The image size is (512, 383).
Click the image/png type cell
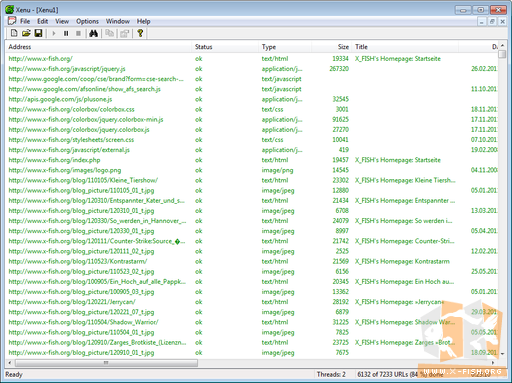[x=277, y=170]
